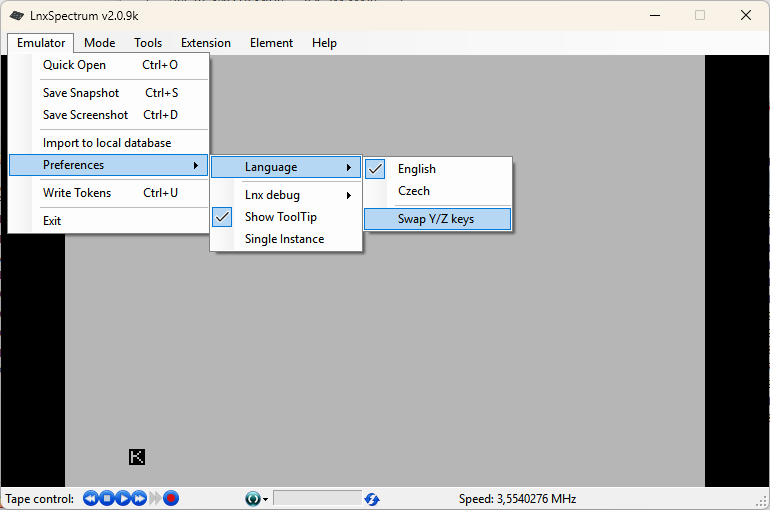
Task: Open the Emulator menu
Action: (x=41, y=43)
